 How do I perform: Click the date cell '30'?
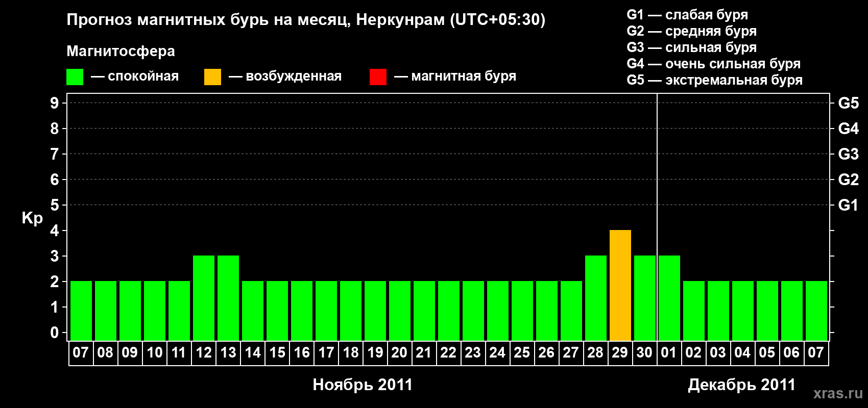(645, 353)
